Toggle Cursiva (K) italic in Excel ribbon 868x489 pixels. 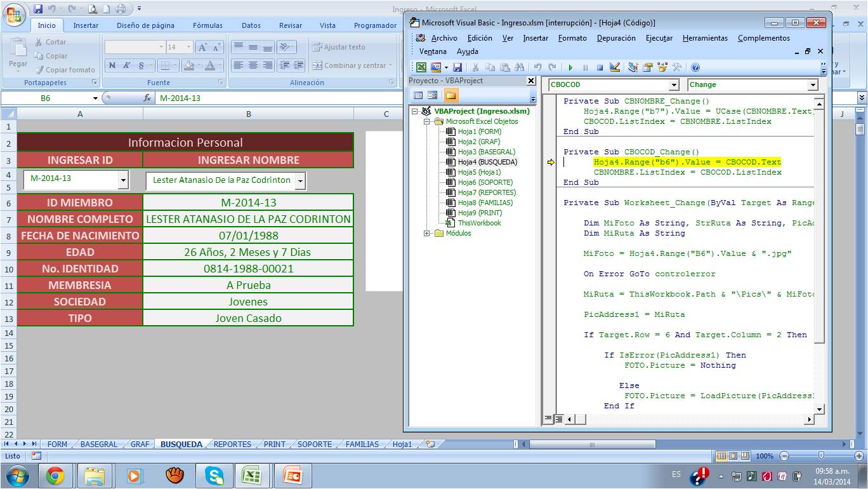pos(127,65)
